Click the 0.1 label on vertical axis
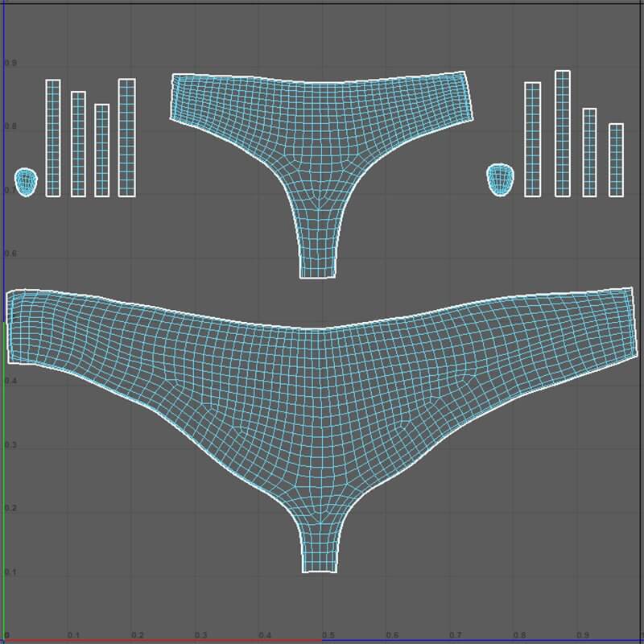Viewport: 644px width, 644px height. [x=10, y=572]
